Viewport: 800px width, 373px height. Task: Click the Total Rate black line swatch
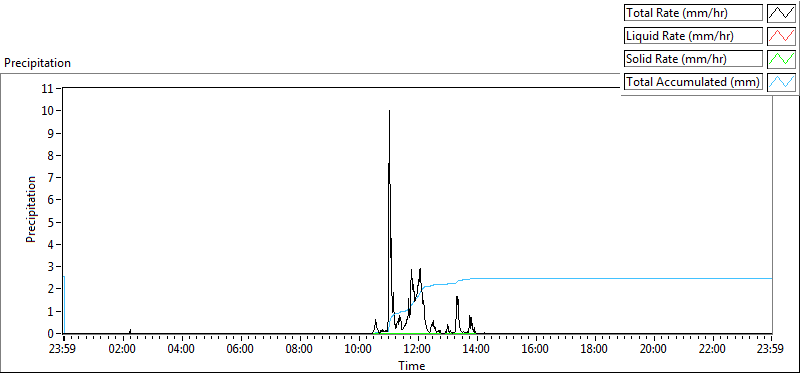781,13
